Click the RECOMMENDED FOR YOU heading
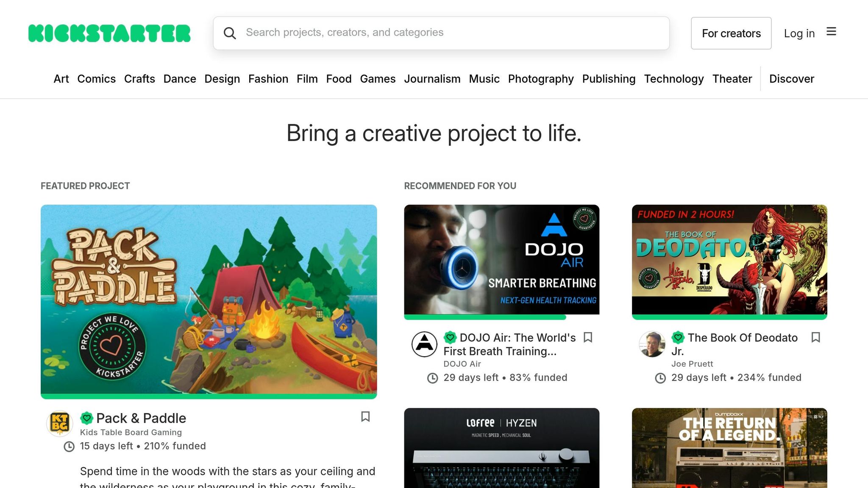 460,186
